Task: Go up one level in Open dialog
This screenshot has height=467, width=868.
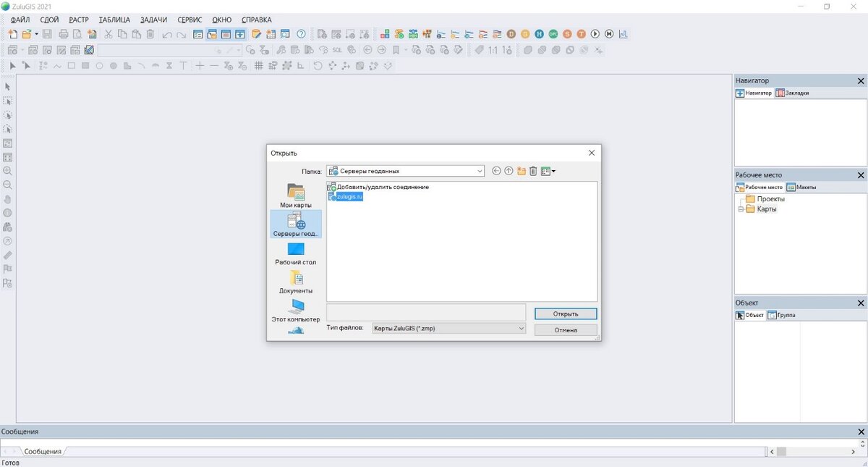Action: point(509,171)
